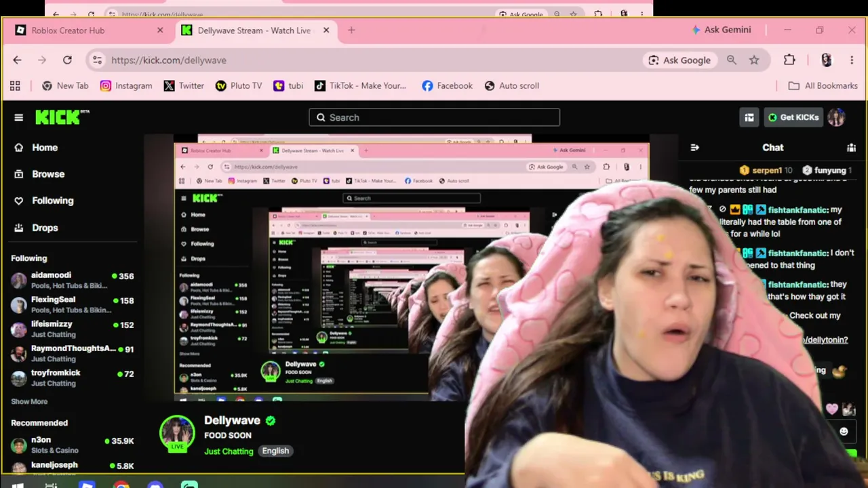This screenshot has width=868, height=488.
Task: Open the lifeismizzy channel in Following
Action: coord(73,329)
